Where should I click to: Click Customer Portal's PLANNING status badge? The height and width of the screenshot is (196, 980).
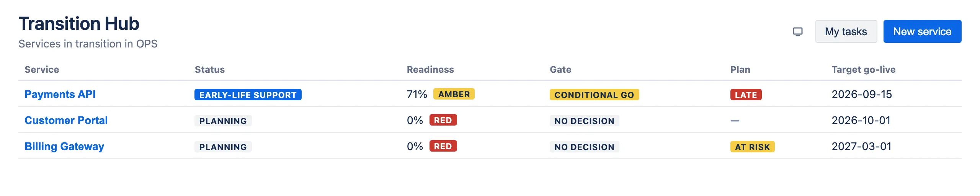pos(223,121)
